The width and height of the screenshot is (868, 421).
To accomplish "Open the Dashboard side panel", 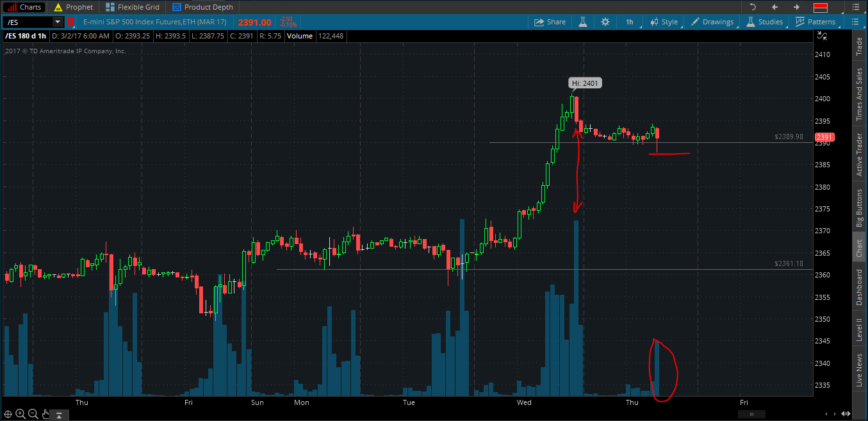I will click(859, 287).
